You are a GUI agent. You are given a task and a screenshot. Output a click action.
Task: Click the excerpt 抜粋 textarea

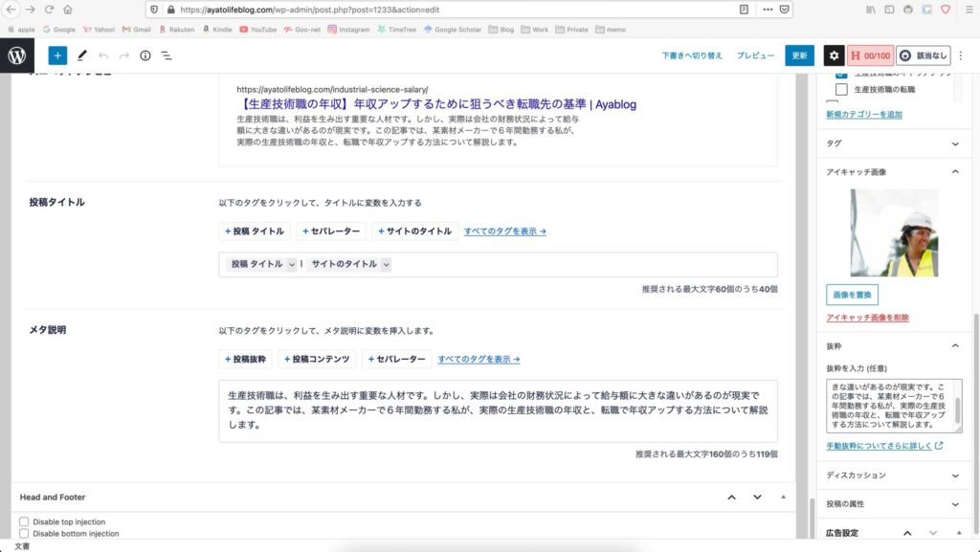pos(894,406)
